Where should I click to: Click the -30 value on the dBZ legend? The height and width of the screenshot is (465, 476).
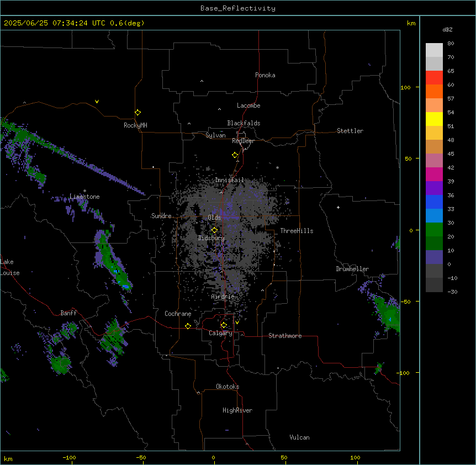pyautogui.click(x=453, y=292)
